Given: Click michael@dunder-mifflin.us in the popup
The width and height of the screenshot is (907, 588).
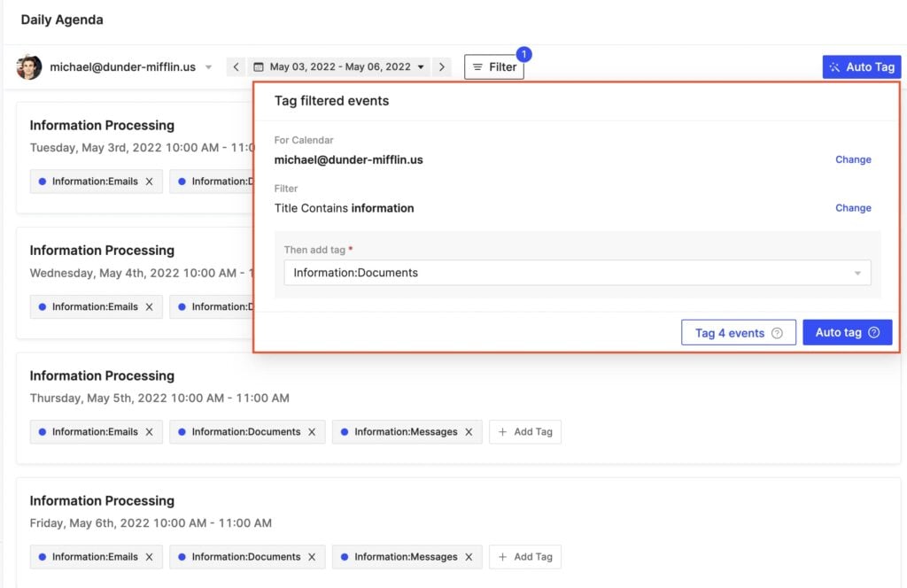Looking at the screenshot, I should (x=348, y=159).
